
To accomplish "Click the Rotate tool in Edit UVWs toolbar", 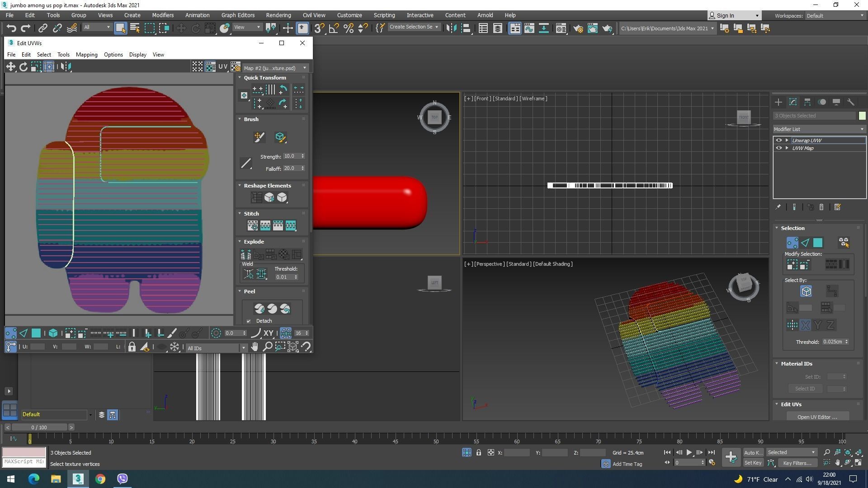I will click(23, 67).
